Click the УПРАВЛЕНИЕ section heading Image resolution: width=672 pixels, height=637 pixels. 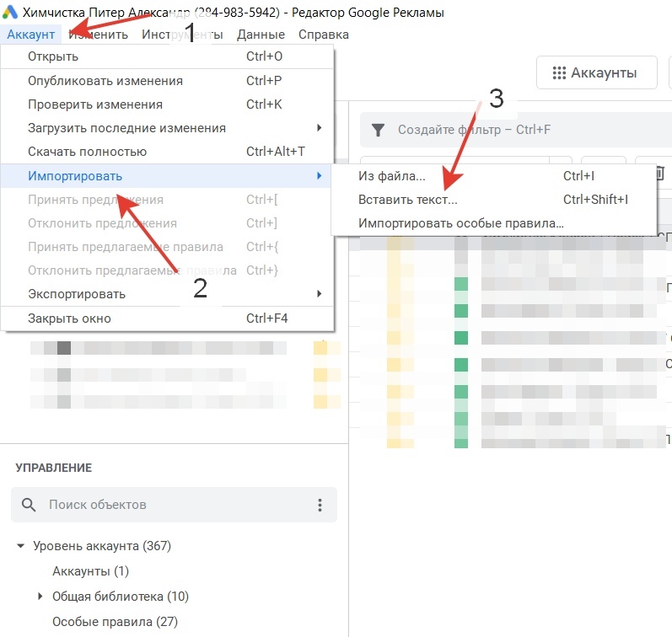pos(54,468)
